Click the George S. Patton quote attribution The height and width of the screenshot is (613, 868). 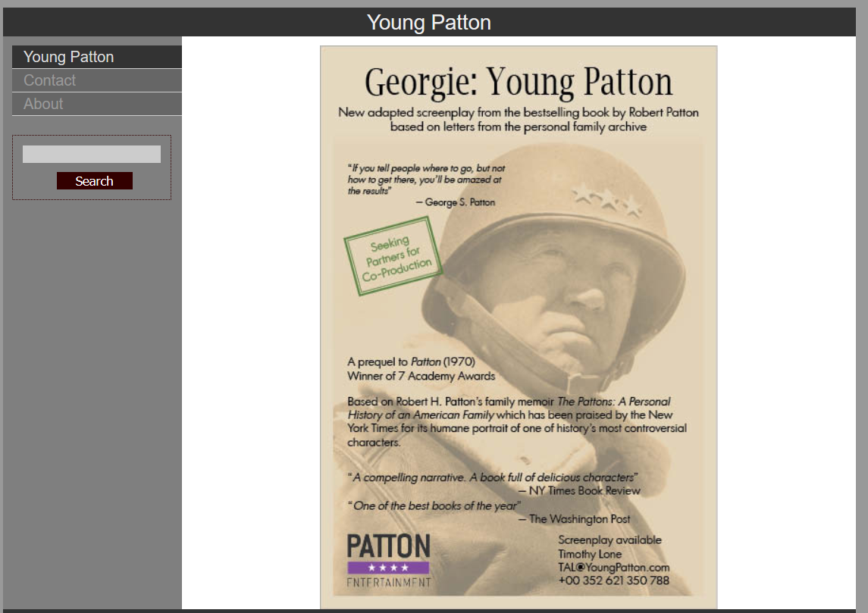pos(456,202)
